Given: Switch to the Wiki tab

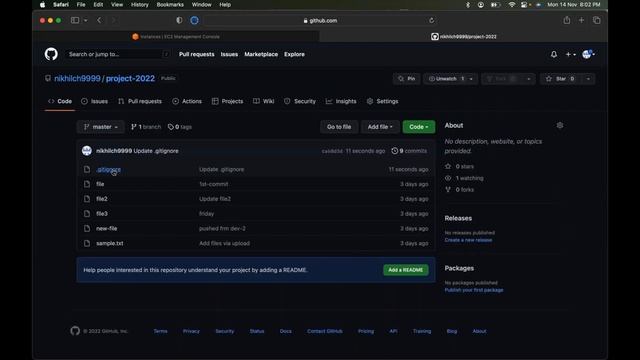Looking at the screenshot, I should [264, 101].
